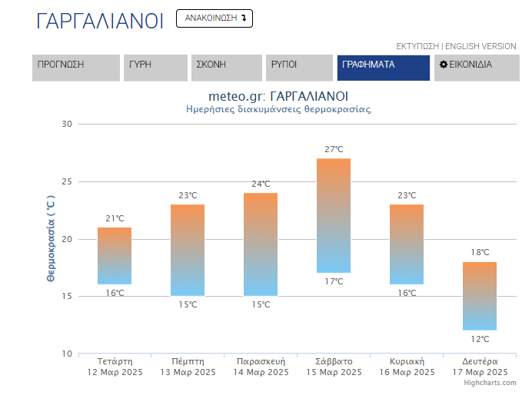Viewport: 532px width, 412px height.
Task: Click the 12°C minimum label on Monday
Action: (480, 339)
